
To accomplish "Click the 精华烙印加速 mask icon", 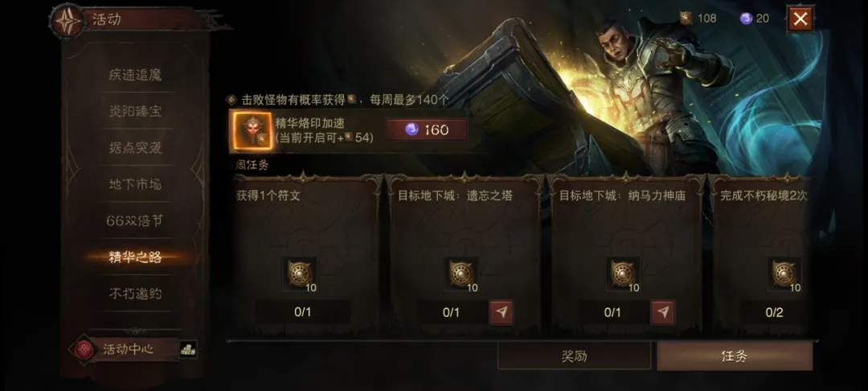I will (x=252, y=130).
